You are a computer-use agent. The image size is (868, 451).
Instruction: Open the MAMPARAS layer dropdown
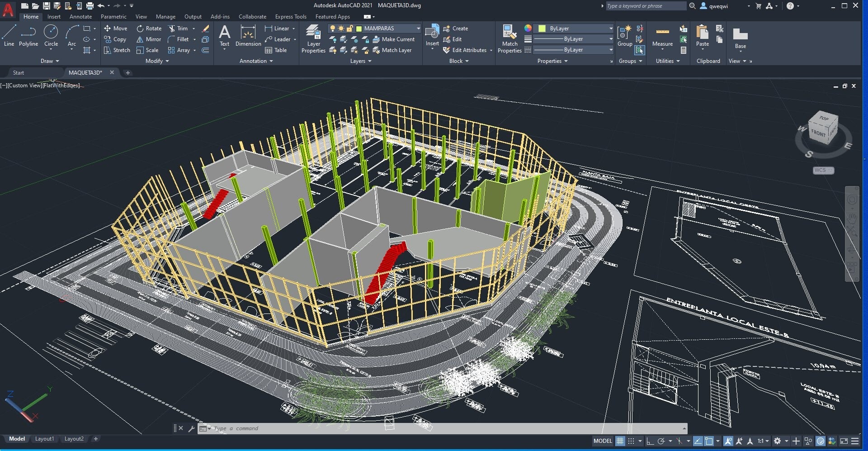pyautogui.click(x=418, y=28)
